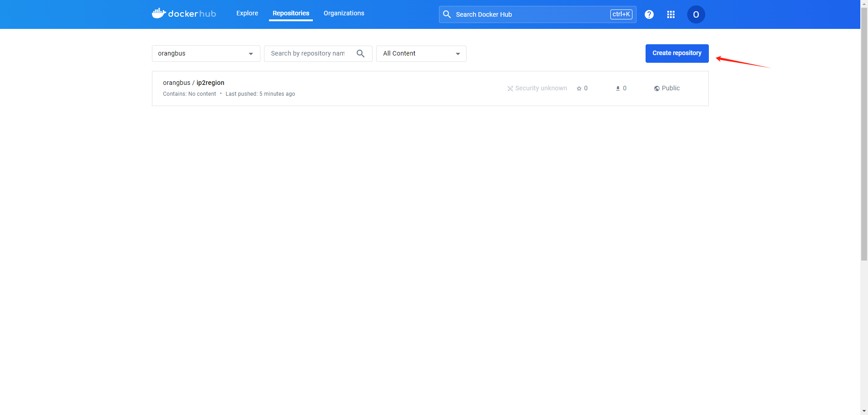Open the apps grid menu icon

tap(670, 14)
